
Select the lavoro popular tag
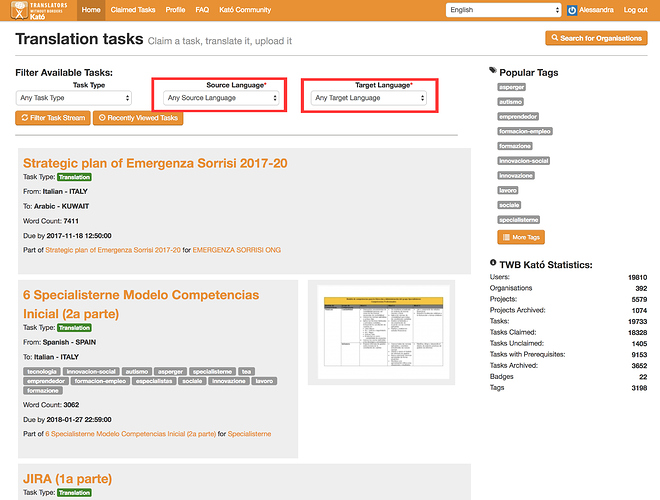click(508, 190)
